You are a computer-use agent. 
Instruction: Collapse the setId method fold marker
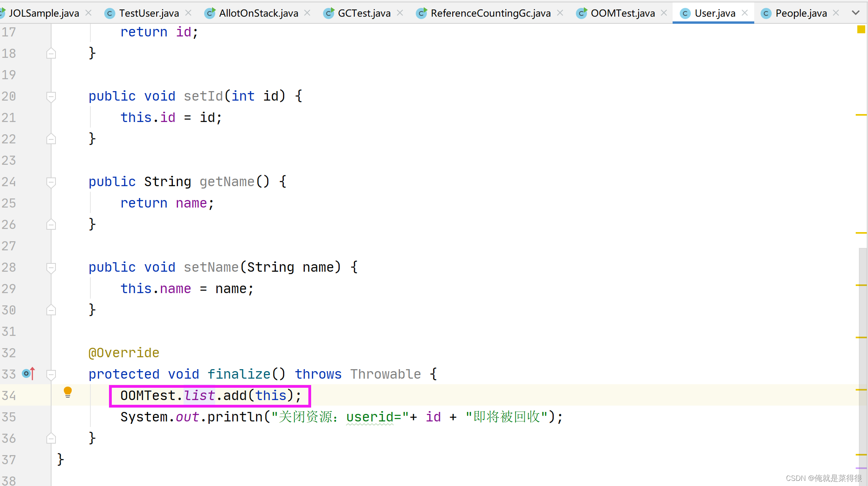pos(51,96)
